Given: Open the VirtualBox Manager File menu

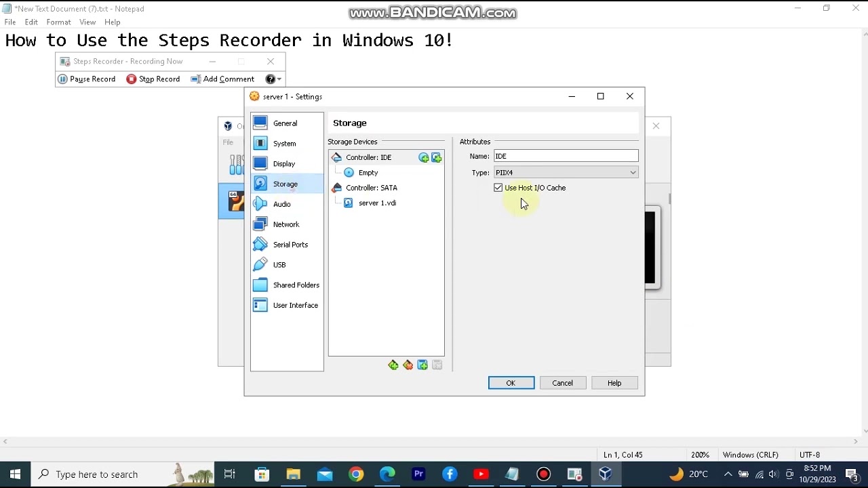Looking at the screenshot, I should tap(229, 142).
